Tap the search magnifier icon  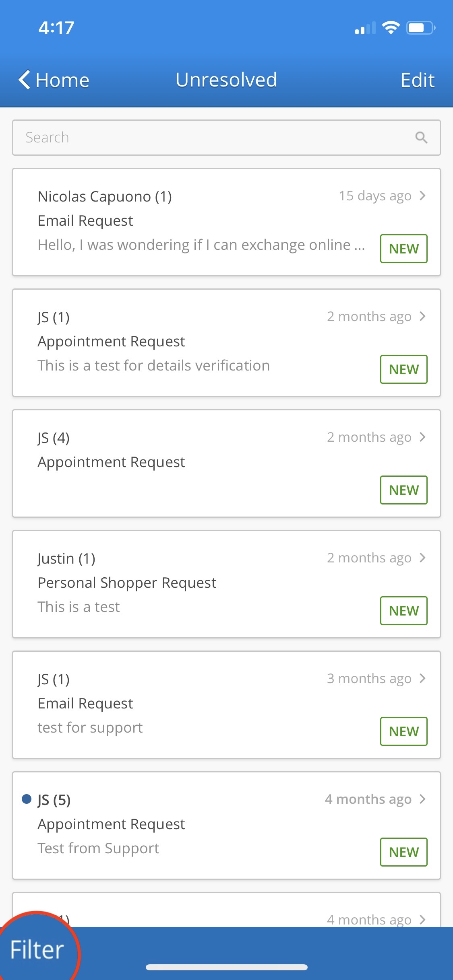click(421, 138)
